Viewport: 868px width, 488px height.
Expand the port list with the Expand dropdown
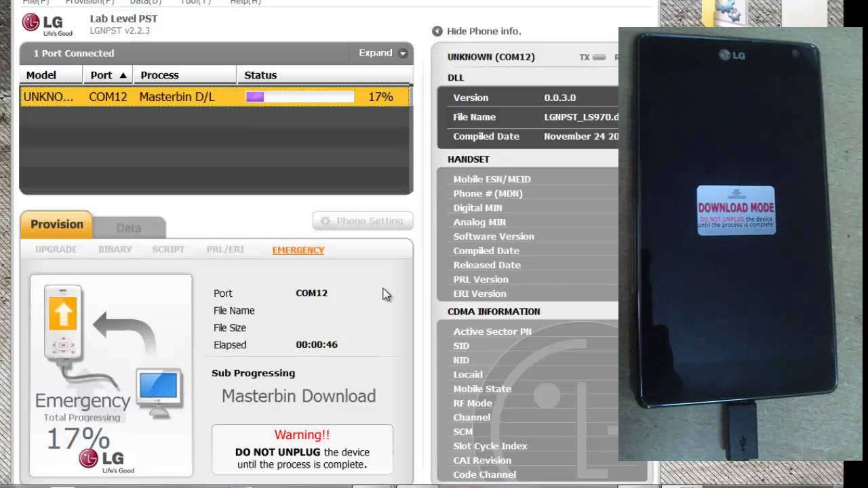pyautogui.click(x=383, y=53)
